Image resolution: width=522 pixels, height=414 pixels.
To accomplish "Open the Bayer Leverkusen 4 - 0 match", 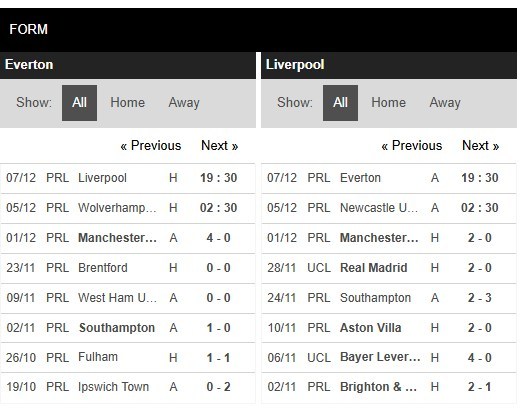I will coord(389,357).
